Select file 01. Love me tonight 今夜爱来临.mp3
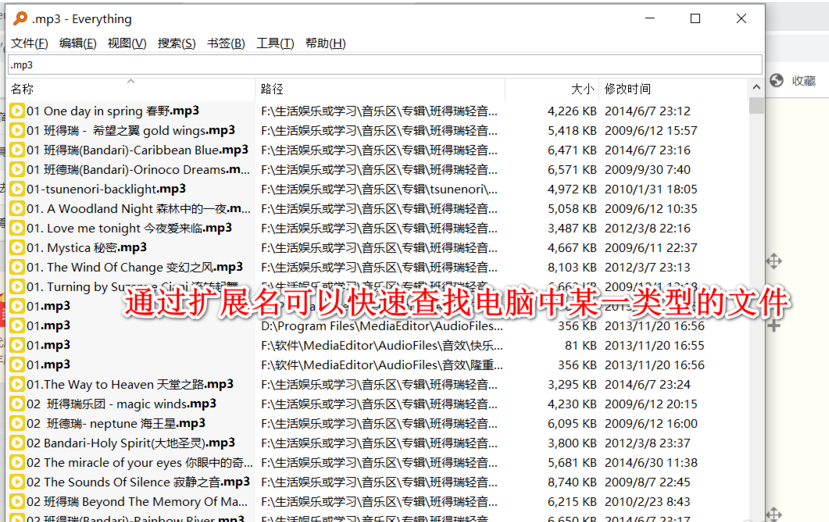Viewport: 829px width, 522px height. coord(130,228)
